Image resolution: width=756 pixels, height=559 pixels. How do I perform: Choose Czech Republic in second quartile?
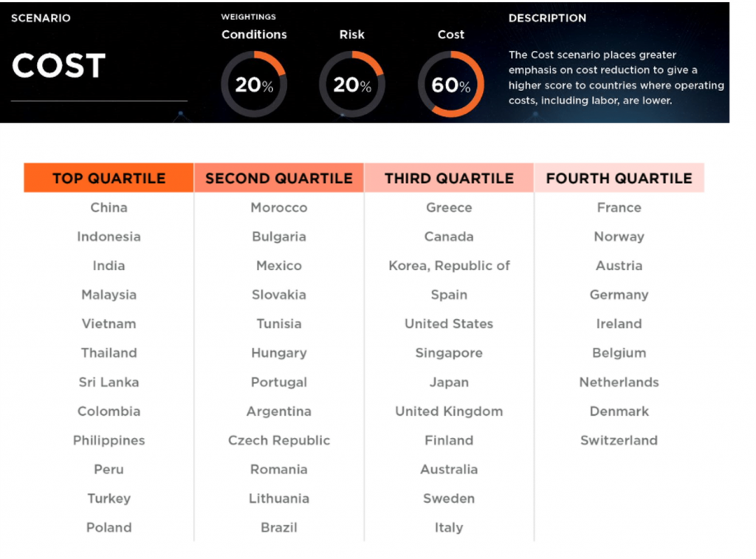tap(279, 440)
